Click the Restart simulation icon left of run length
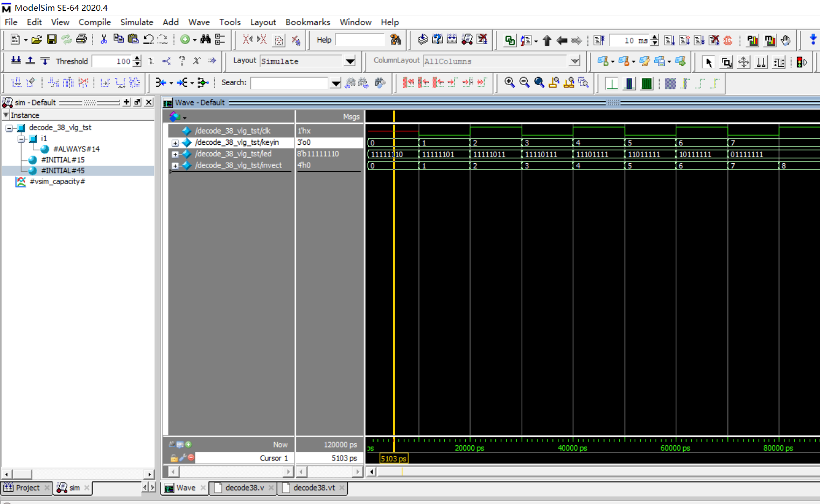Screen dimensions: 820x504 (599, 40)
